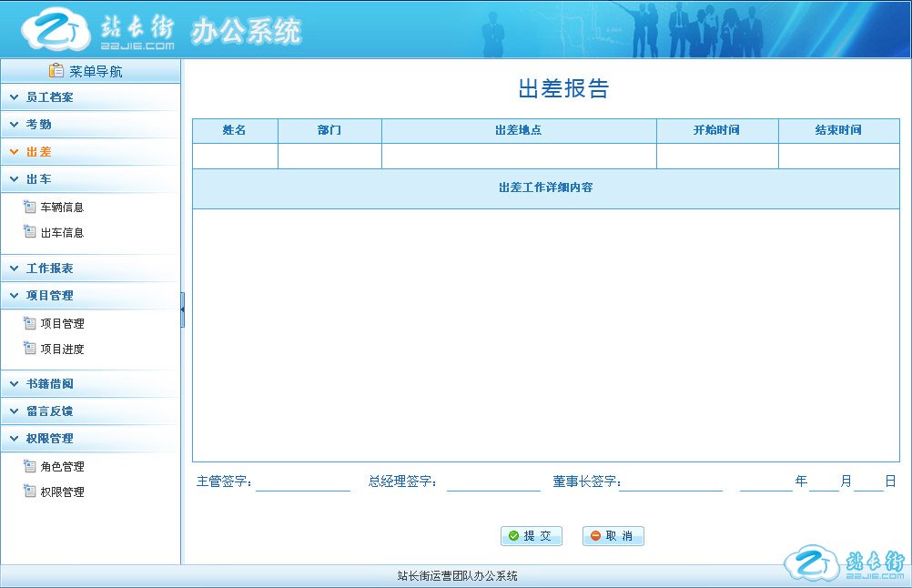Collapse the sidebar using the splitter handle
This screenshot has width=912, height=588.
(182, 309)
